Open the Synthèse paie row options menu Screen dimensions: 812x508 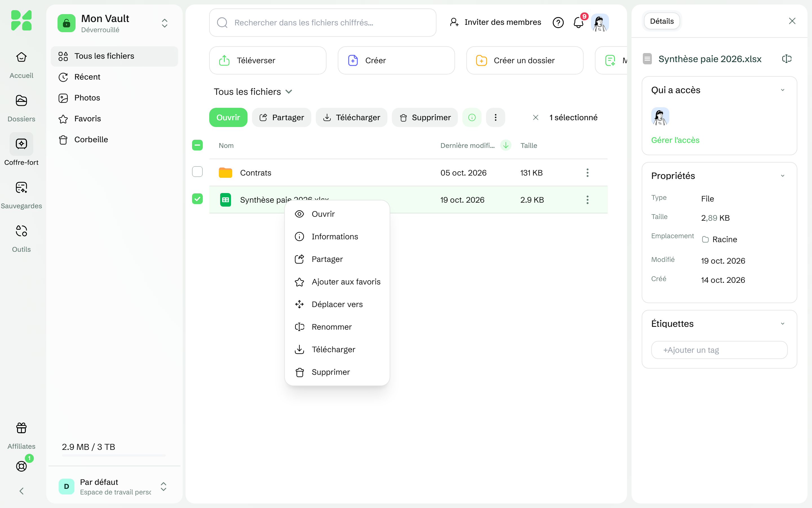pos(587,200)
